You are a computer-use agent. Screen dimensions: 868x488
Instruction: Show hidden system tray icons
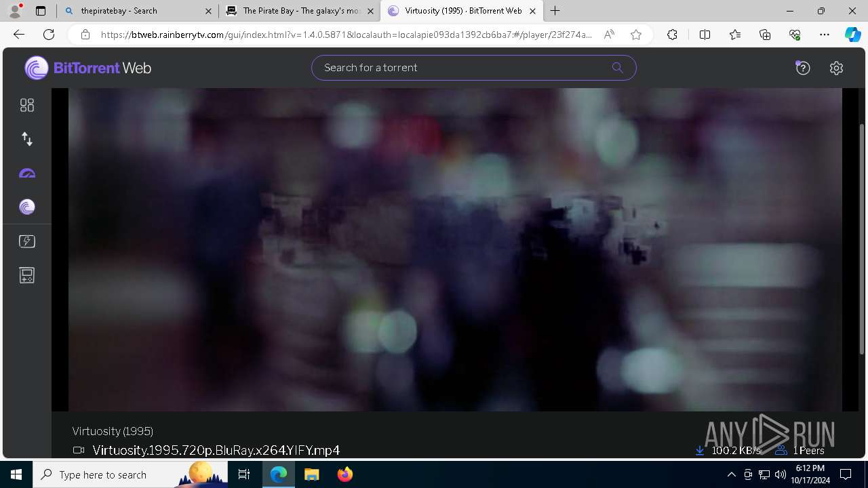[x=731, y=474]
